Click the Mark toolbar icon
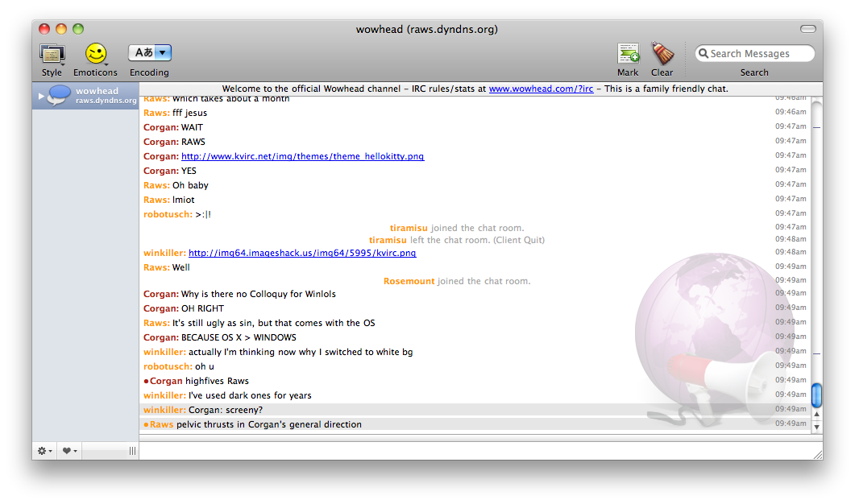Screen dimensions: 855x504 tap(628, 54)
